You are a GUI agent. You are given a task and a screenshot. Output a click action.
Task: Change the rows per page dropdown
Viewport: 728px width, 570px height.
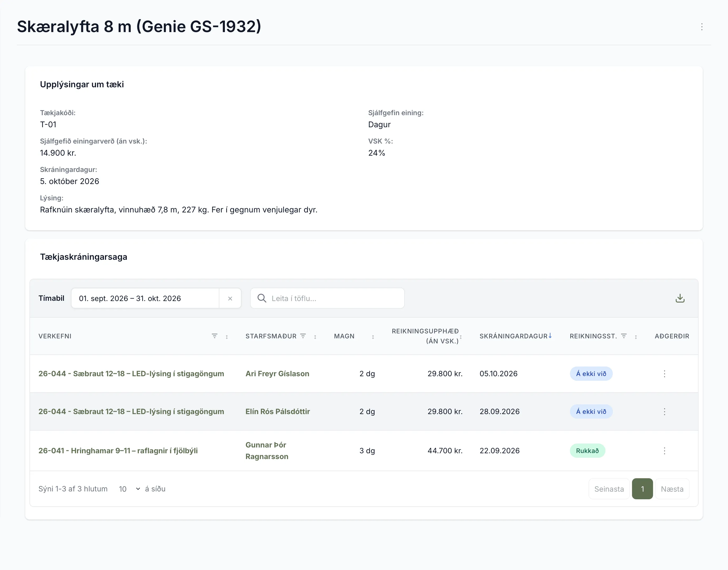[129, 489]
